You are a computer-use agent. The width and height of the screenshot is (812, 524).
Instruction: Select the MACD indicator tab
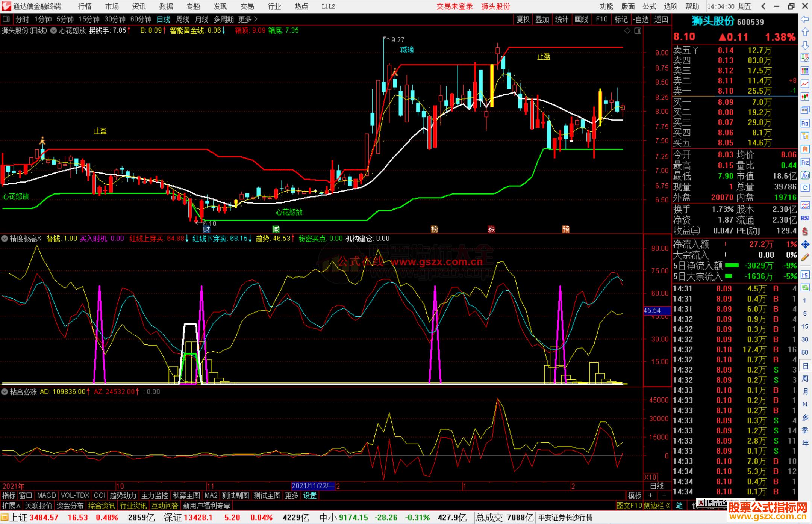point(46,495)
